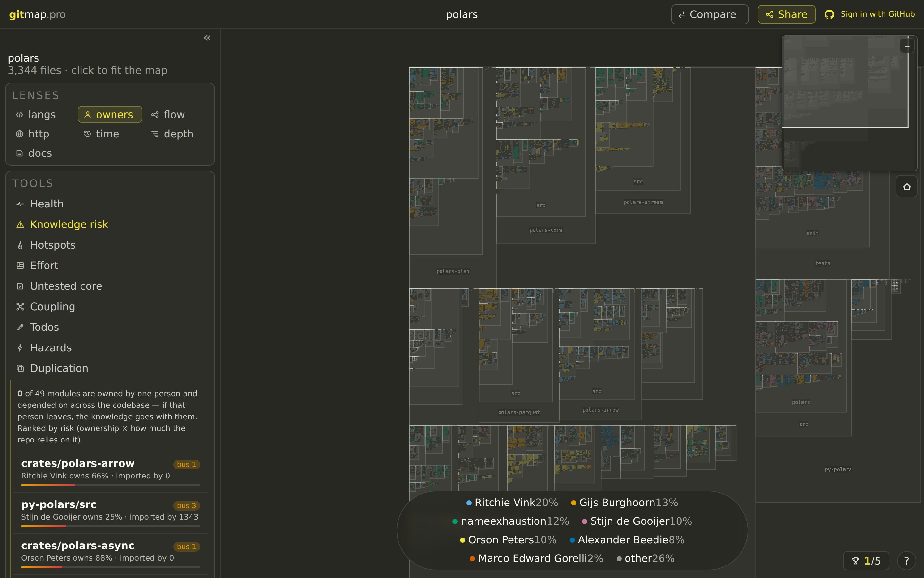Click the Hazards lightning bolt icon
Viewport: 924px width, 578px height.
[20, 348]
